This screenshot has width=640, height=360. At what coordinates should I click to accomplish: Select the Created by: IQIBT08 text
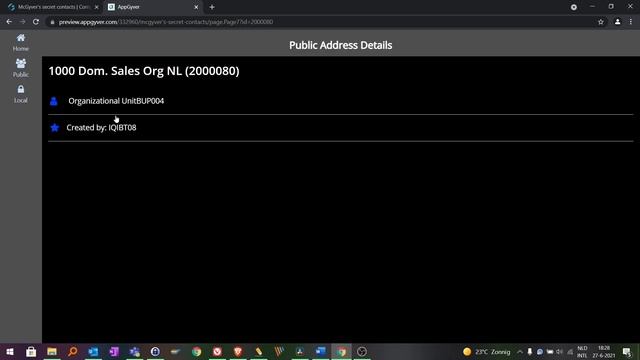pos(101,127)
